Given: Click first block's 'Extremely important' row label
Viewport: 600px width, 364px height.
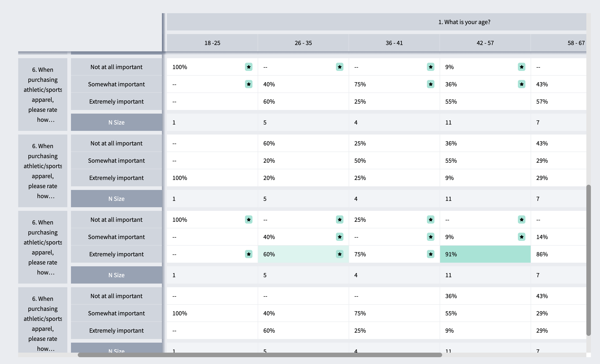Looking at the screenshot, I should [x=116, y=102].
